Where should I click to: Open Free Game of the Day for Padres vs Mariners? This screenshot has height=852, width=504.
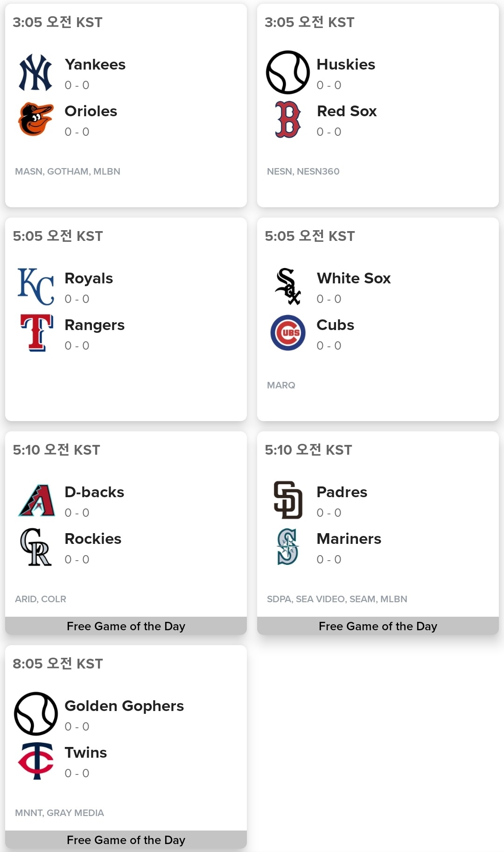378,626
